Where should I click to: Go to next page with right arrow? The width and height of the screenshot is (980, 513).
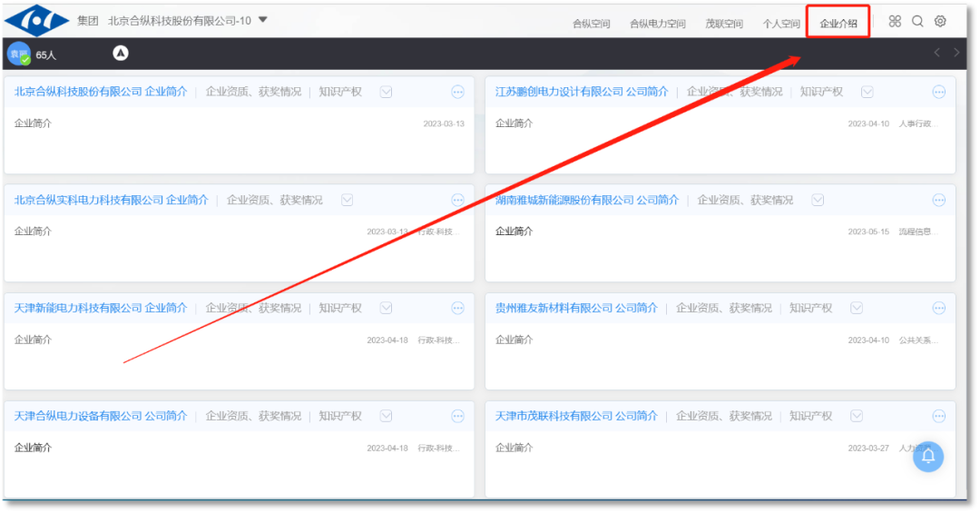point(956,53)
